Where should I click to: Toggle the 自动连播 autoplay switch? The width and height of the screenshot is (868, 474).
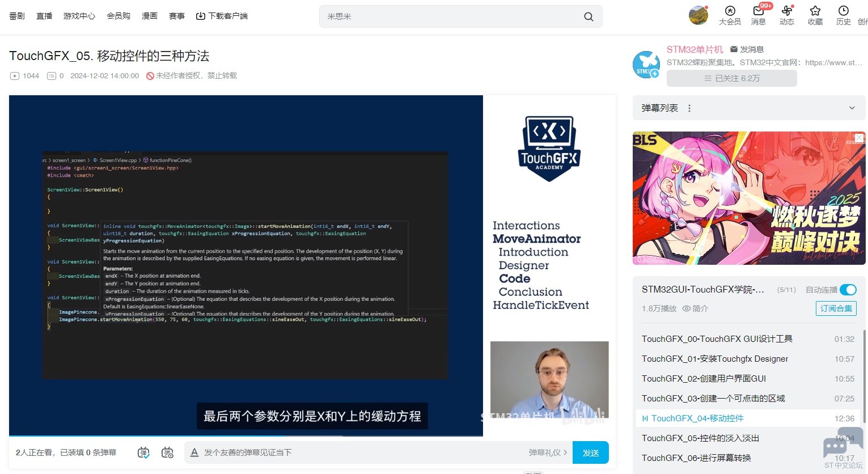[x=848, y=290]
